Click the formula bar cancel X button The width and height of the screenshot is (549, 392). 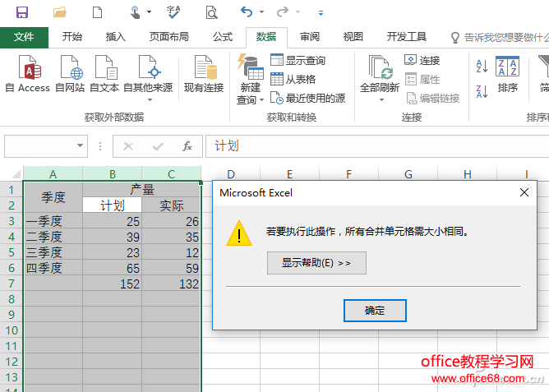pyautogui.click(x=128, y=146)
